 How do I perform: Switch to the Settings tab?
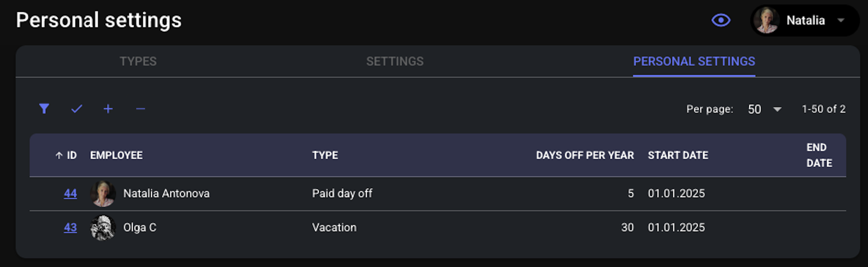pyautogui.click(x=395, y=61)
